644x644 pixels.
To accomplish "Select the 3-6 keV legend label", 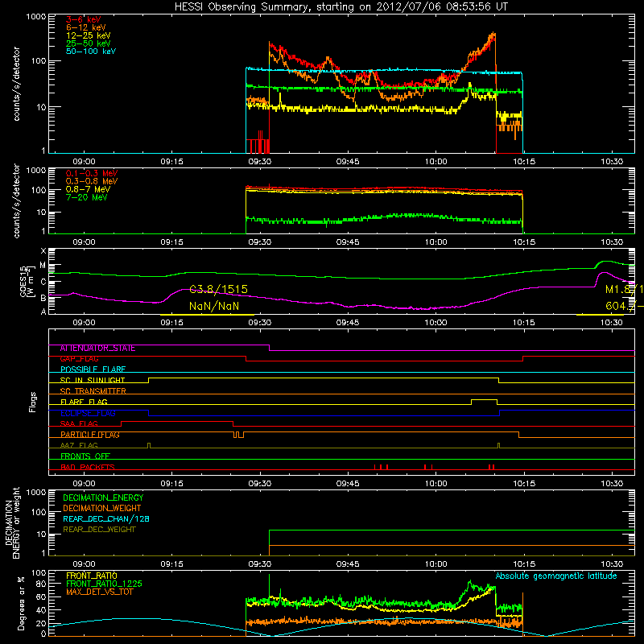I will 84,19.
